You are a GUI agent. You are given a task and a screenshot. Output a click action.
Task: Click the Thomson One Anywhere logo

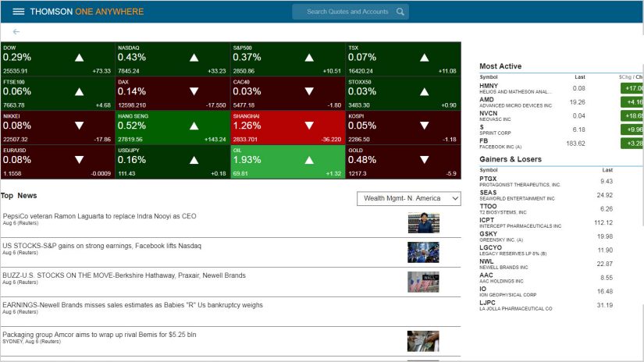coord(87,12)
